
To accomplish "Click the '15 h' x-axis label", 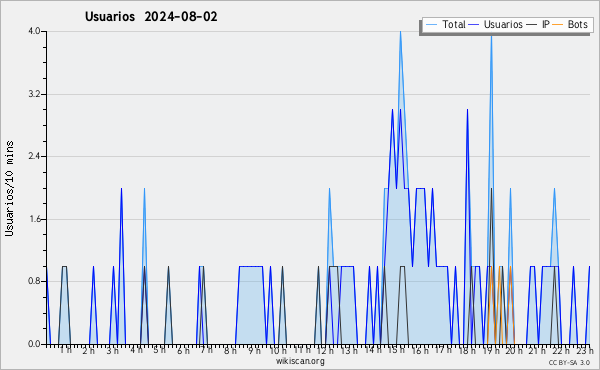I will (x=396, y=350).
